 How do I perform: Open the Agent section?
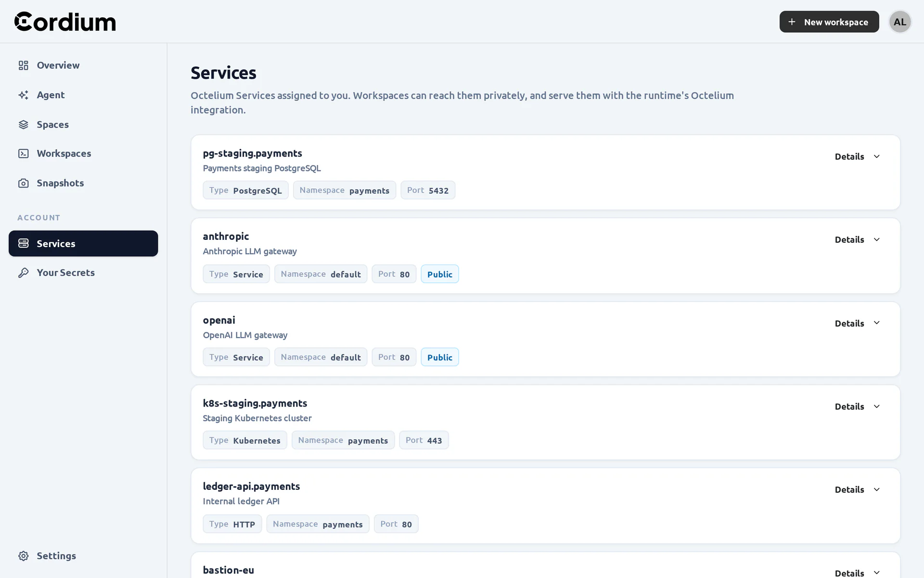click(83, 95)
